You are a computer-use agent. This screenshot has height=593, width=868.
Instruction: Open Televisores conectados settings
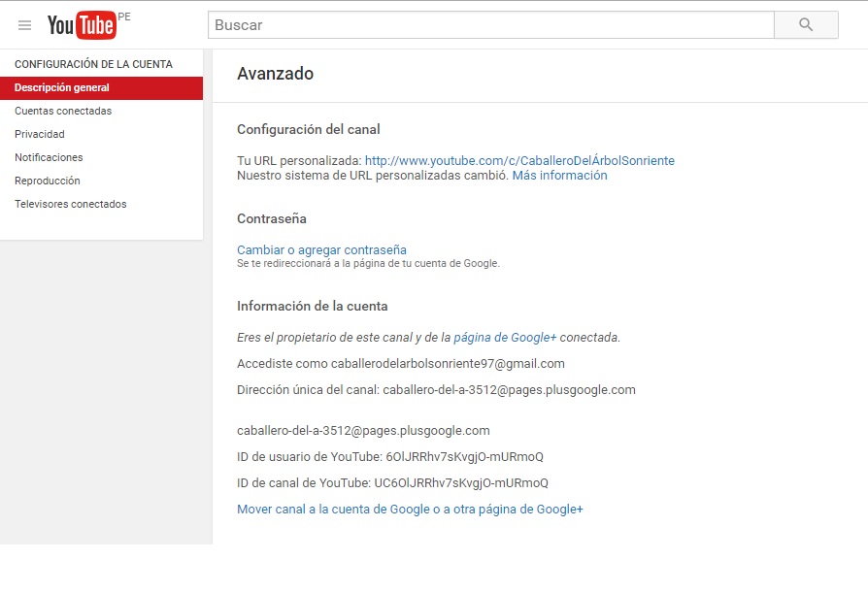tap(70, 204)
